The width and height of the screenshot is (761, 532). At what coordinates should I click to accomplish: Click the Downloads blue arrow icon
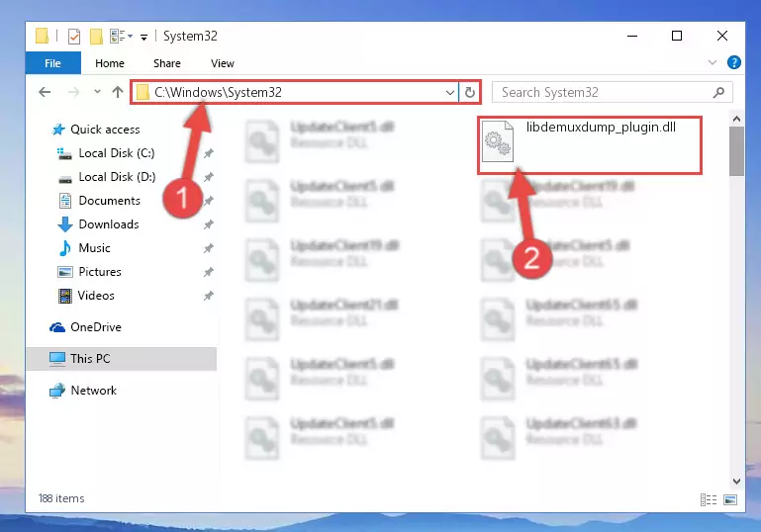tap(65, 224)
